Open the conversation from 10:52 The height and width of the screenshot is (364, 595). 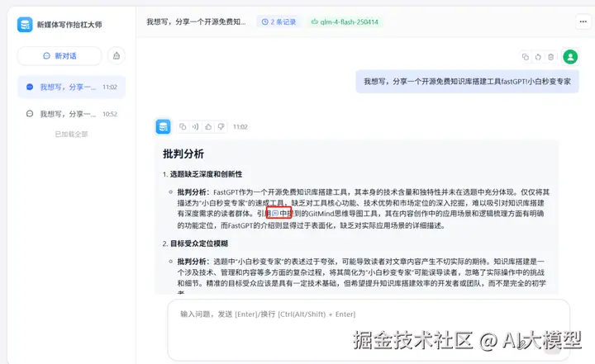tap(71, 114)
